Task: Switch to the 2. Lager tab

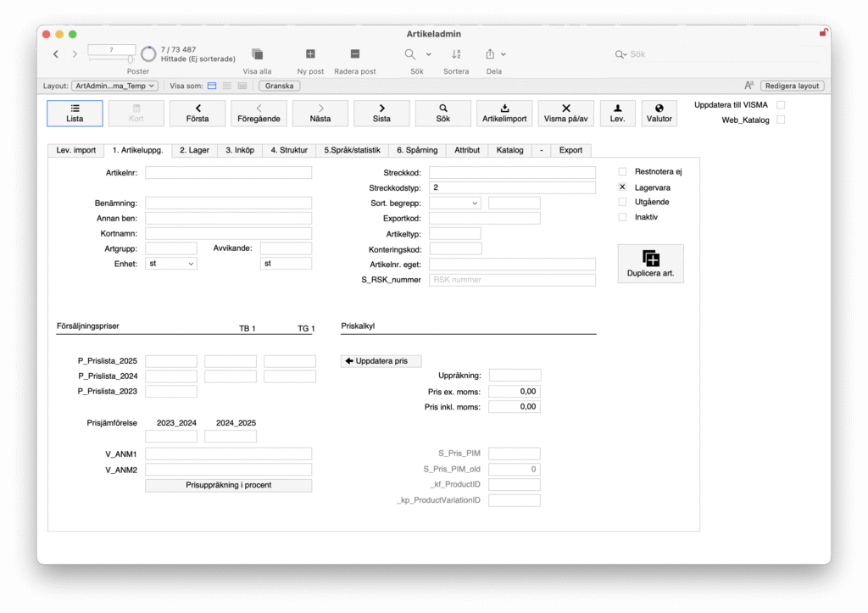Action: [x=194, y=150]
